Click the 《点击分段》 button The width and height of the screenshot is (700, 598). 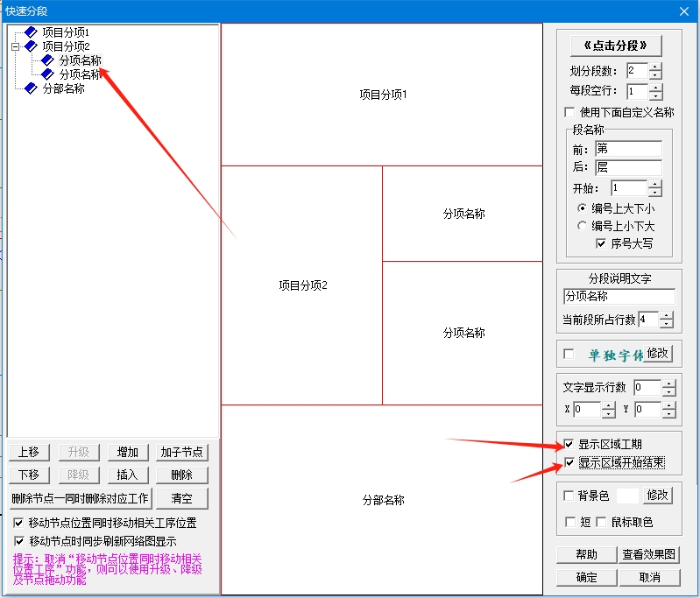616,46
